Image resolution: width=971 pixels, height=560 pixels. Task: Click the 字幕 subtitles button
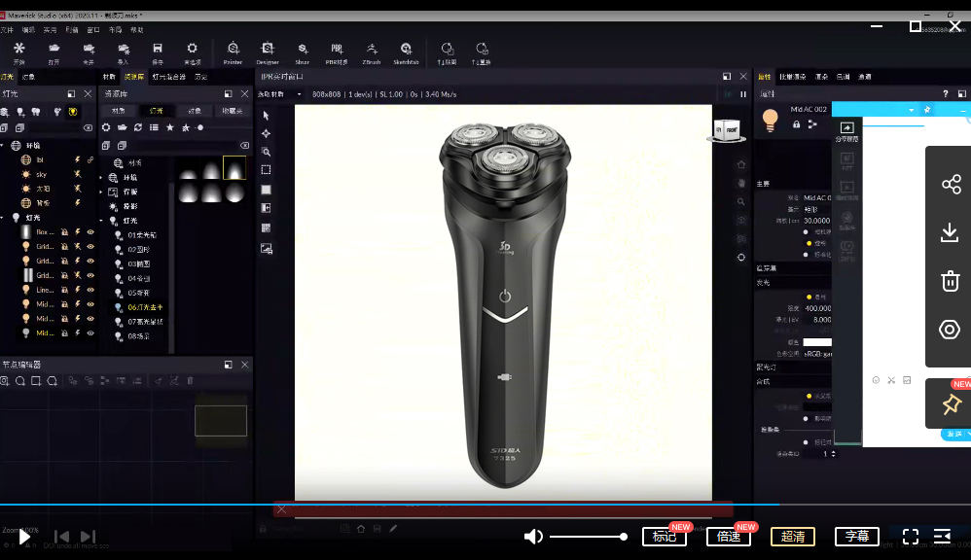click(x=856, y=537)
